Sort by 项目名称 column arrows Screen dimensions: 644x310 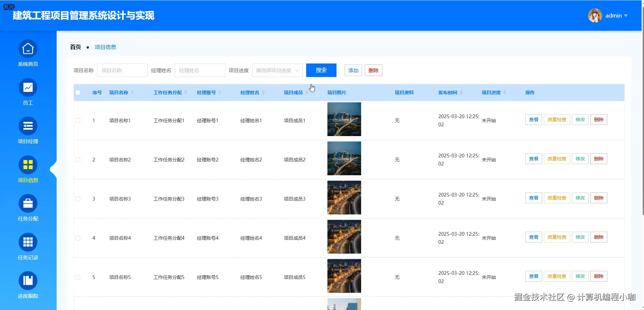132,93
